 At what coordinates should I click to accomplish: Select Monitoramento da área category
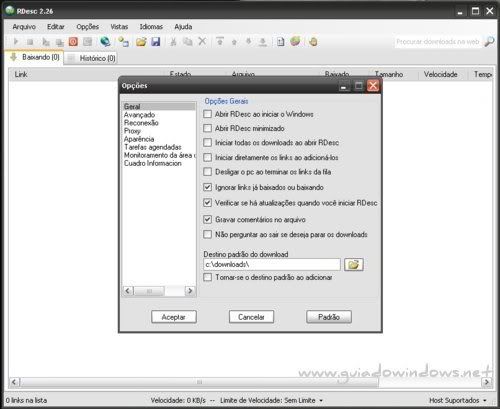pos(159,155)
